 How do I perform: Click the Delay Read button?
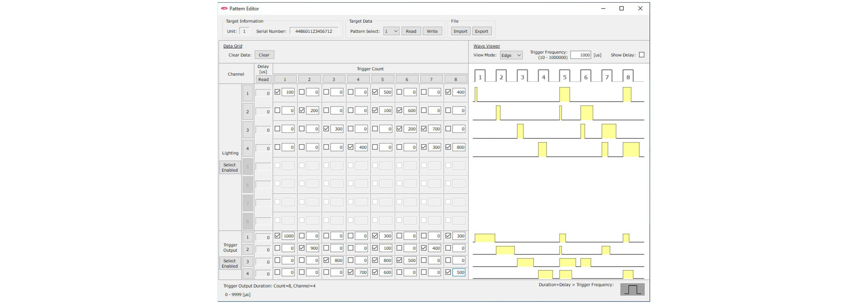(263, 79)
